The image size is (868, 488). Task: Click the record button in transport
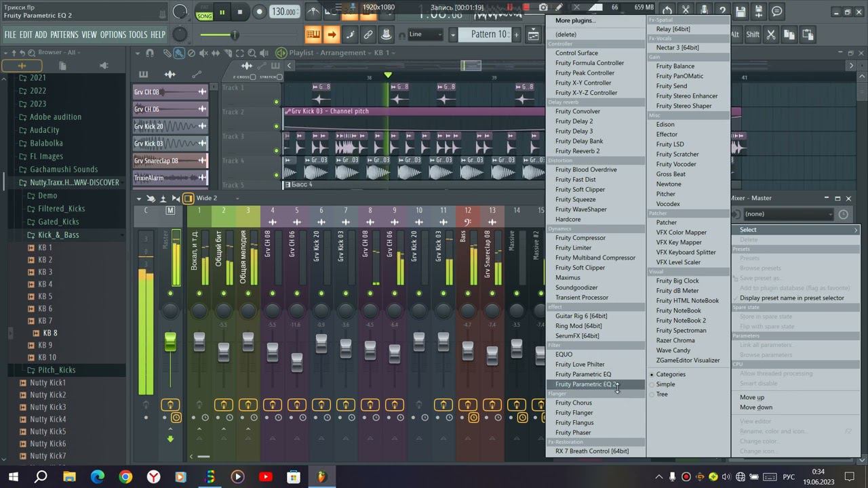tap(259, 12)
